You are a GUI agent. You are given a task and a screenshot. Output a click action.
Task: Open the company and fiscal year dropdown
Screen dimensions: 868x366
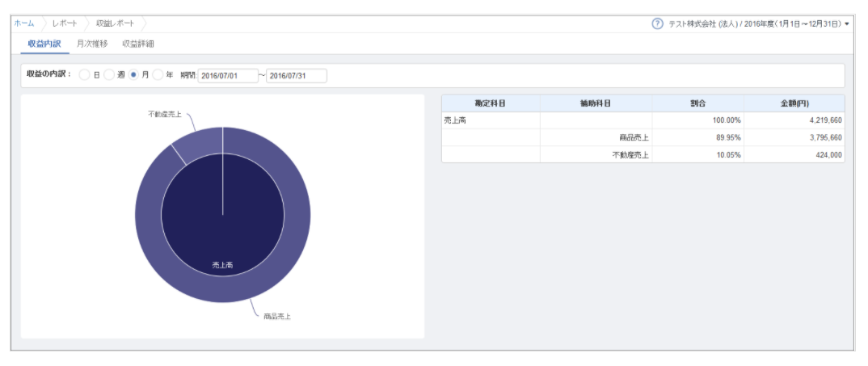846,24
